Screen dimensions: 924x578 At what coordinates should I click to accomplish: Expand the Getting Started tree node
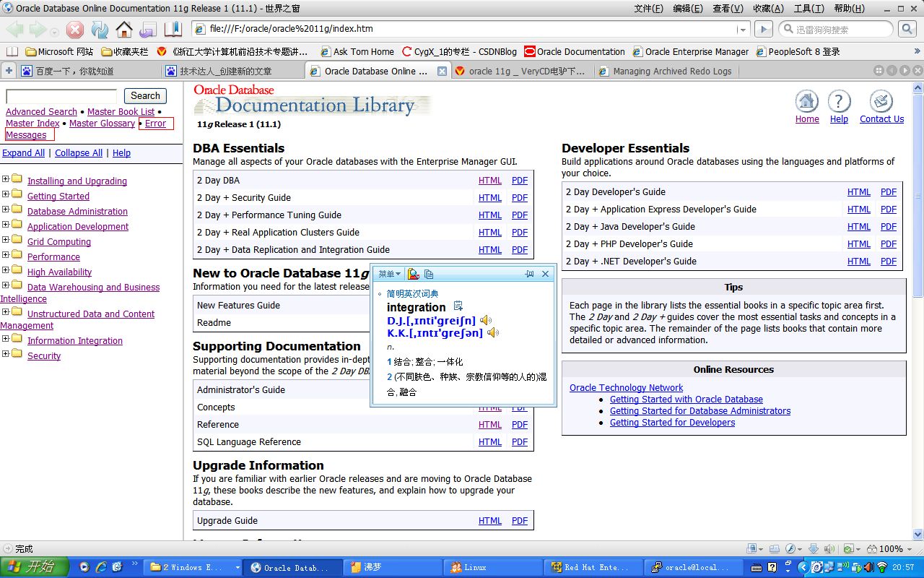pyautogui.click(x=6, y=194)
